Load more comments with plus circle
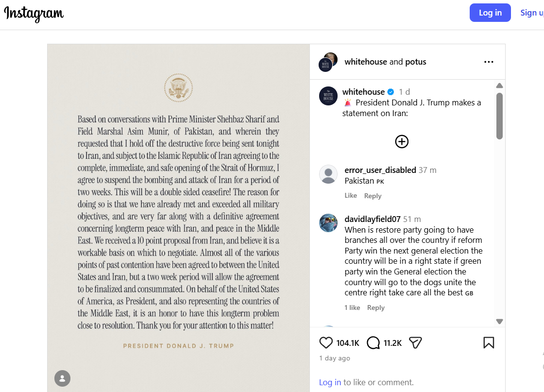 point(402,141)
